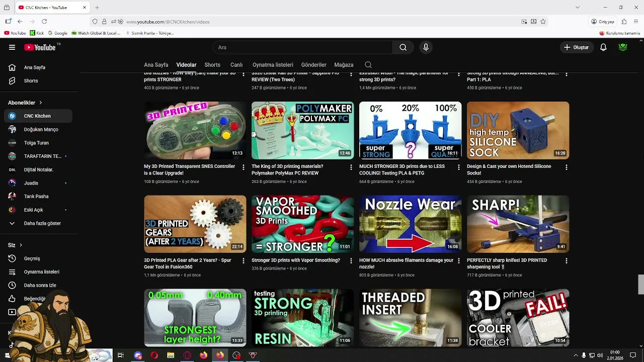The width and height of the screenshot is (644, 362).
Task: Open PERFECTLY sharp knifes video title
Action: [x=507, y=263]
